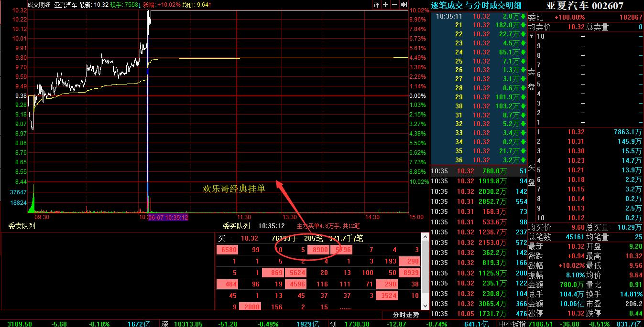Select tick row 30 with 103.2万
The image size is (644, 327).
(479, 106)
